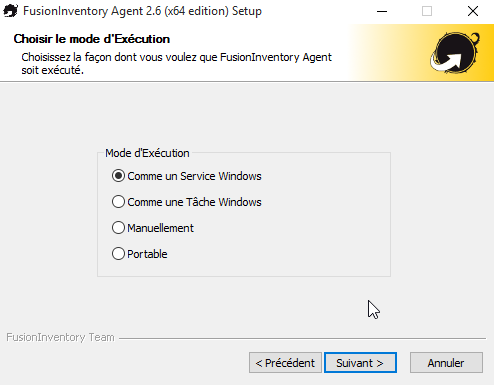The width and height of the screenshot is (494, 385).
Task: Click the Mode d'Exécution group box label
Action: (x=147, y=153)
